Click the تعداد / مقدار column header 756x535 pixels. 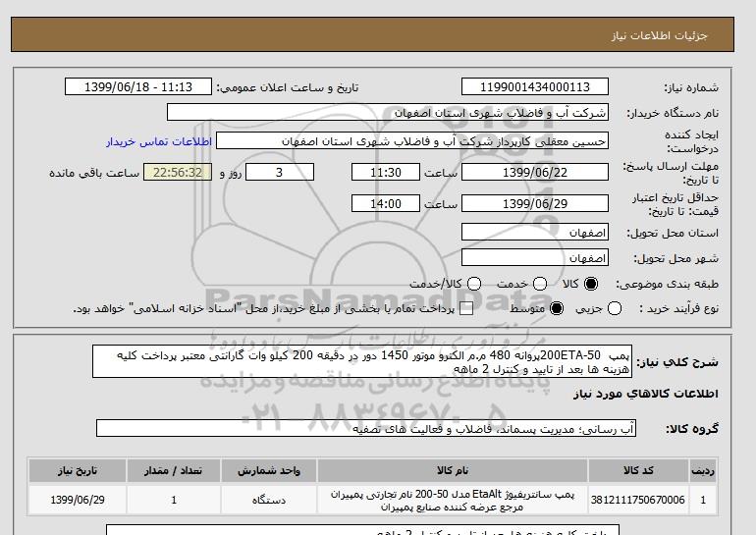pos(174,470)
